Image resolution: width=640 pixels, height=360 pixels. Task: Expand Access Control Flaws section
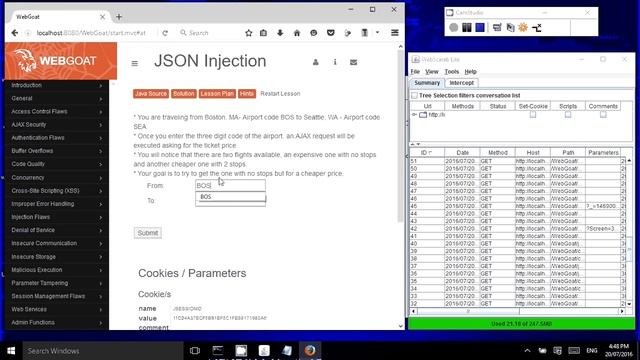coord(57,111)
